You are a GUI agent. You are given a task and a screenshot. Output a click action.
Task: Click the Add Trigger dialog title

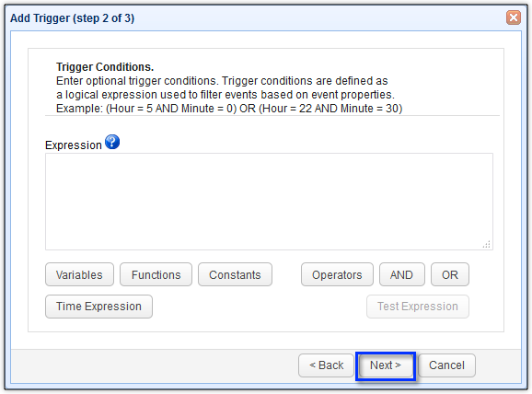(x=73, y=18)
